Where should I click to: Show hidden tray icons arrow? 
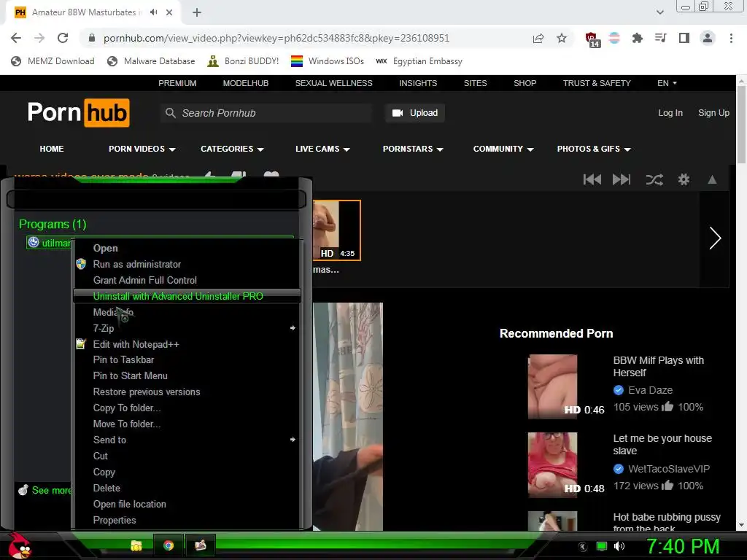click(x=583, y=547)
